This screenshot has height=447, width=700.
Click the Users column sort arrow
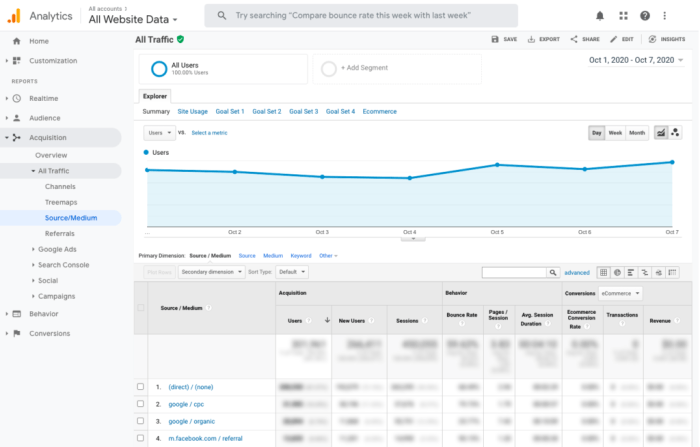pos(327,320)
